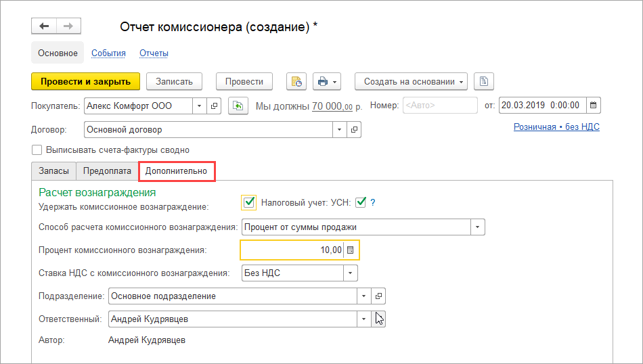Image resolution: width=643 pixels, height=364 pixels.
Task: Open the contract record with open button
Action: (x=355, y=129)
